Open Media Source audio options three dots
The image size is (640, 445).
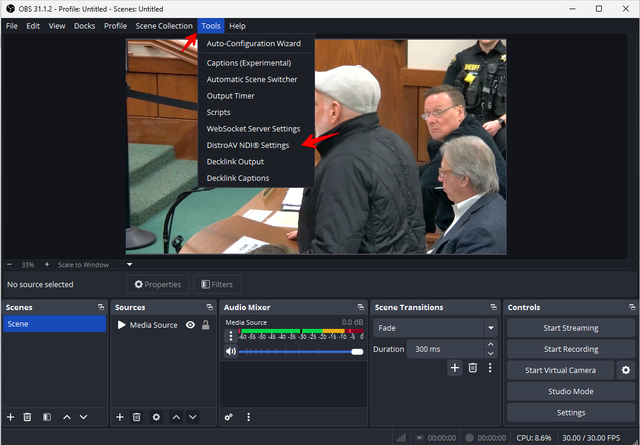(x=231, y=336)
